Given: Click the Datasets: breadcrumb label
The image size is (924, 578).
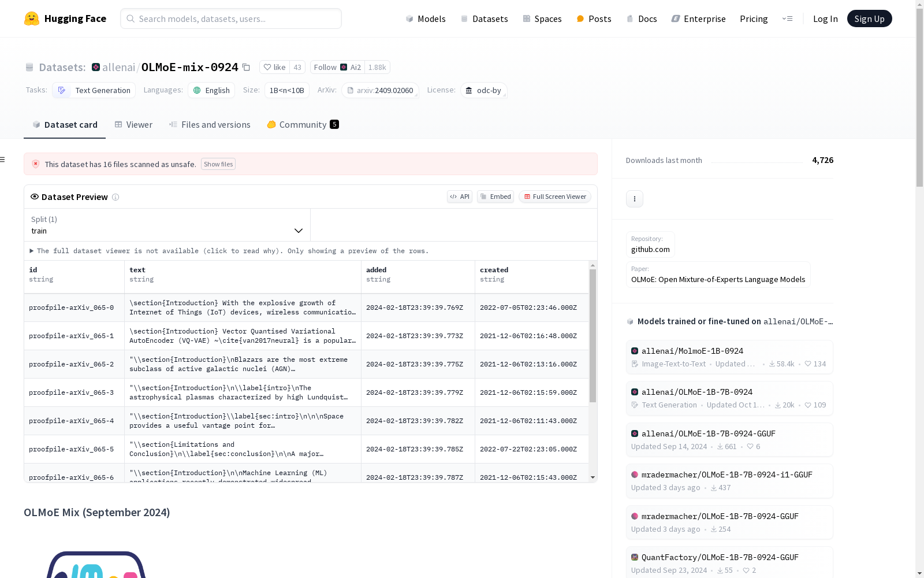Looking at the screenshot, I should pyautogui.click(x=62, y=67).
